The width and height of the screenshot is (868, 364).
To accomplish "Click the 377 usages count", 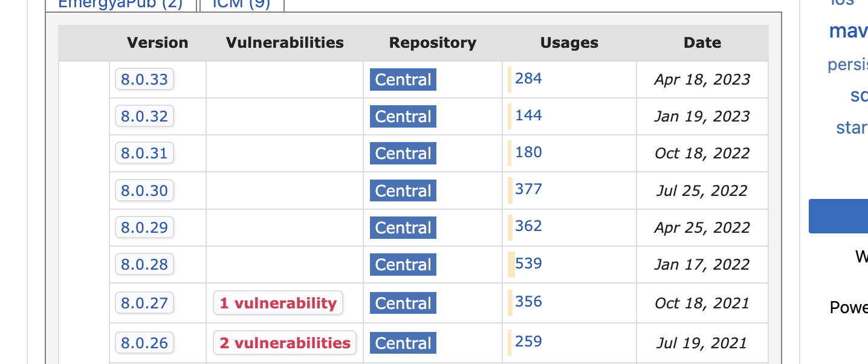I will (528, 189).
